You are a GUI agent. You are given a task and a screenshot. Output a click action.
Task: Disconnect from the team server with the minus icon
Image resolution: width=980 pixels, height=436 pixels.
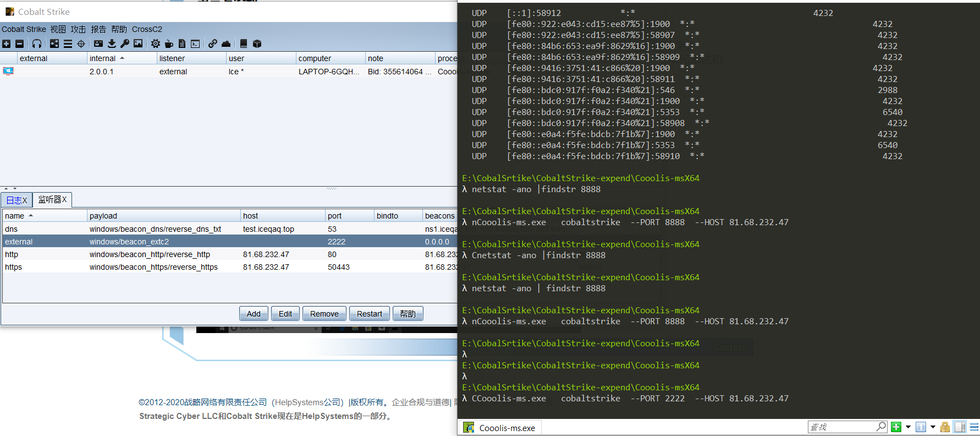tap(20, 43)
